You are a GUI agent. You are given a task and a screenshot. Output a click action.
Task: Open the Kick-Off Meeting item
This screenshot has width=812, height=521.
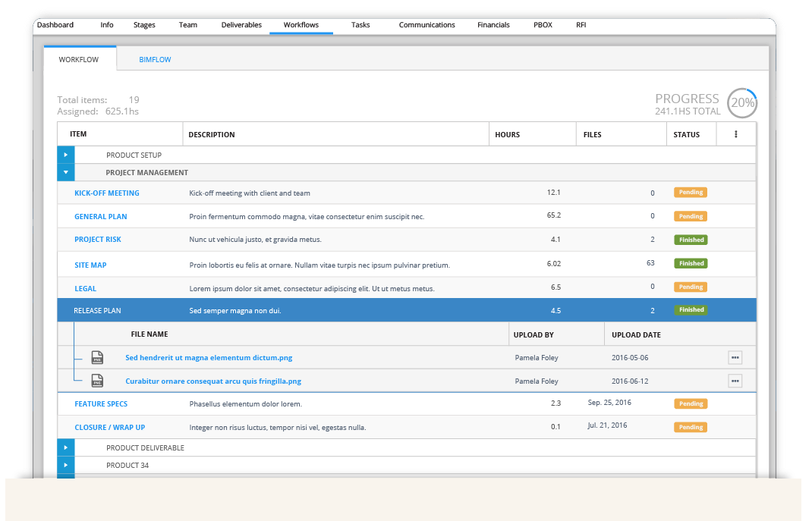click(107, 193)
